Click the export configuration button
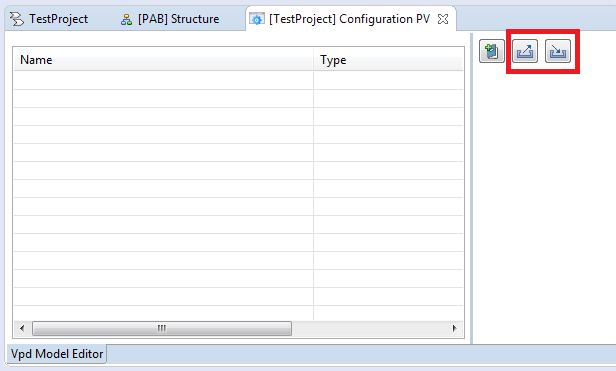The width and height of the screenshot is (616, 371). click(525, 51)
